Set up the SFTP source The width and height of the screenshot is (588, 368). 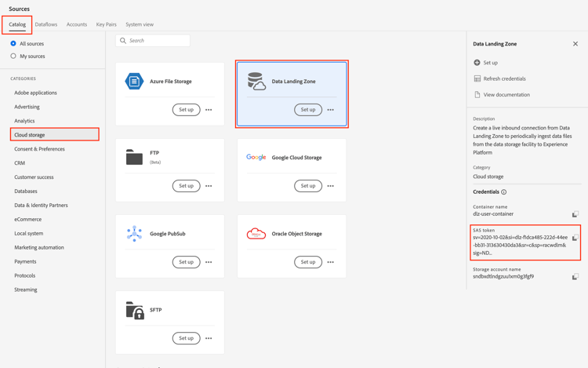pyautogui.click(x=186, y=338)
